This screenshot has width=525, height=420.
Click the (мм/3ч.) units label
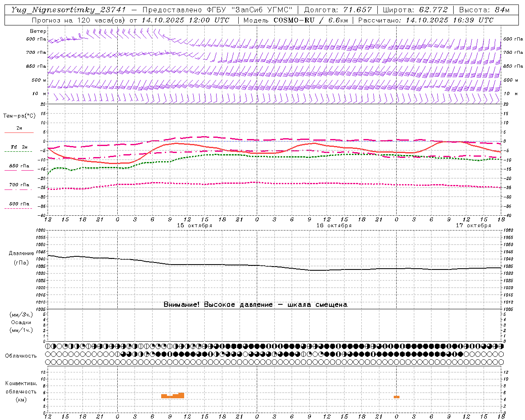tap(21, 315)
